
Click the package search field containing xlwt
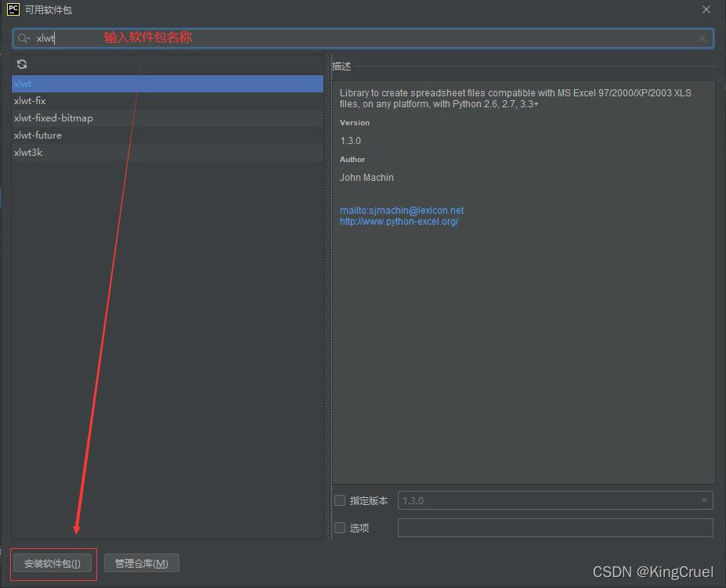tap(363, 38)
